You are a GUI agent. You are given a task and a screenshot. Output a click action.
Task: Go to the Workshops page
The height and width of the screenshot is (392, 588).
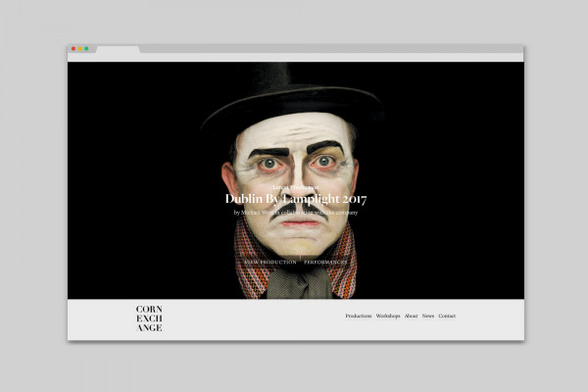[x=388, y=317]
